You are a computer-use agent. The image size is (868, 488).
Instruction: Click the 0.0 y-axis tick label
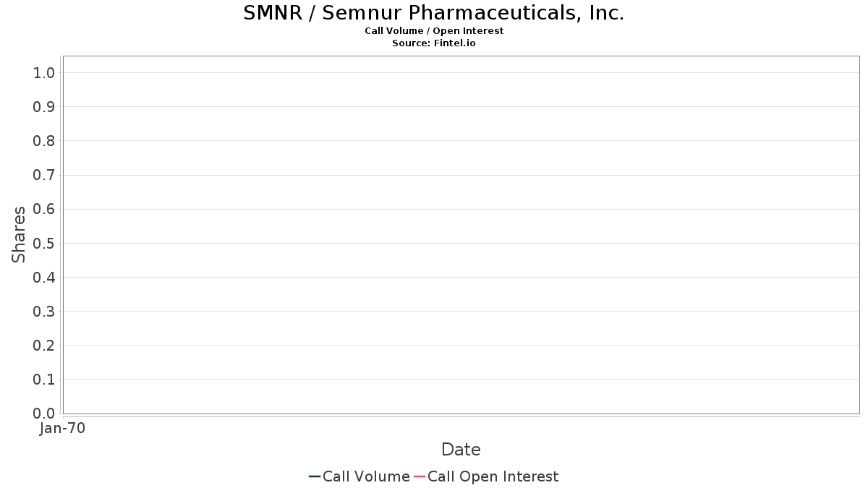tap(44, 414)
